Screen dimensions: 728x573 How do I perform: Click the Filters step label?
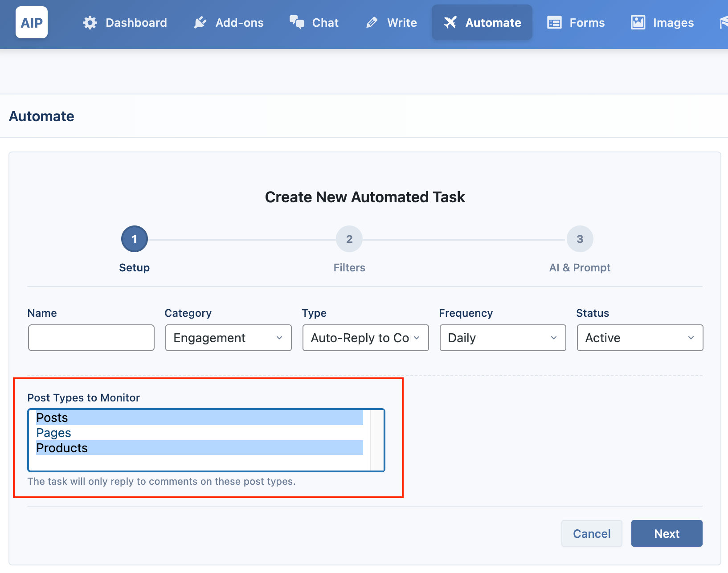click(x=349, y=267)
